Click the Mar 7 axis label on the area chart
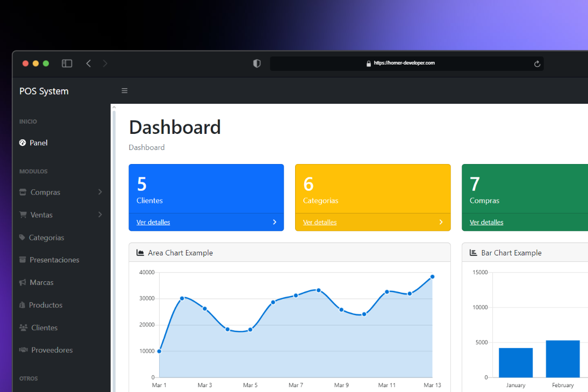This screenshot has height=392, width=588. 296,385
